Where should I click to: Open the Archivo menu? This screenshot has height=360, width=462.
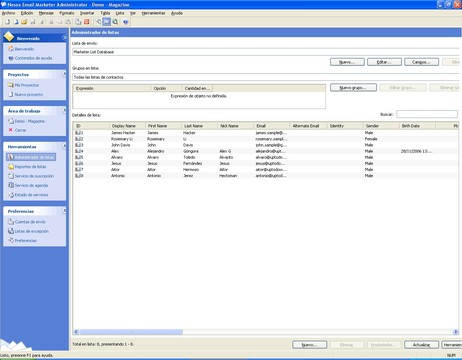coord(8,13)
